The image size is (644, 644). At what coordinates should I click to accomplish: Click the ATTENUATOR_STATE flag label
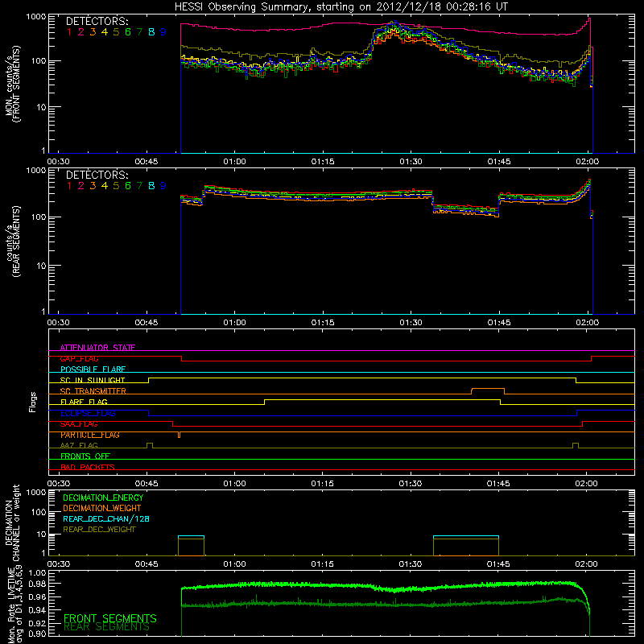pos(97,348)
